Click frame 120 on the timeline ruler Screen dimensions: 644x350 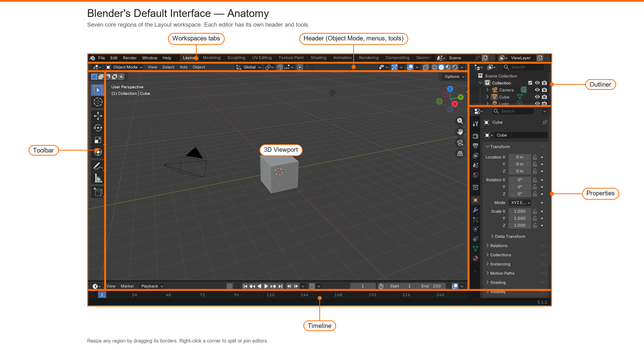click(x=270, y=295)
